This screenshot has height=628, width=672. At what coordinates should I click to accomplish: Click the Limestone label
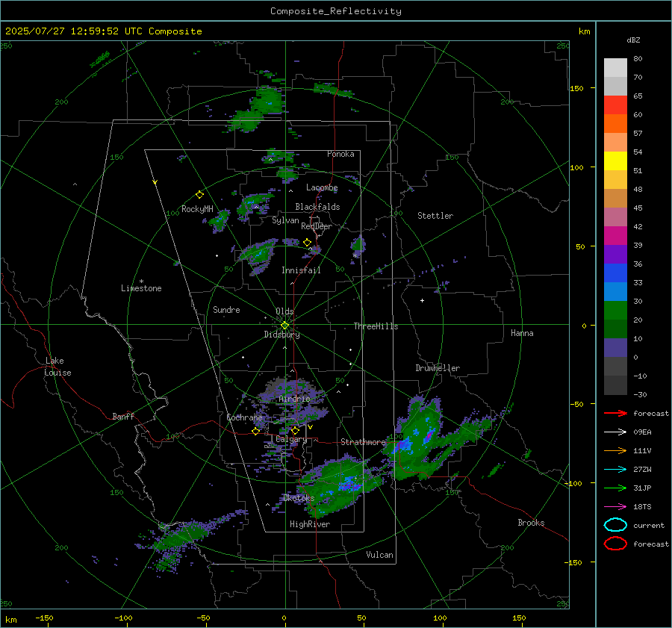pyautogui.click(x=141, y=288)
